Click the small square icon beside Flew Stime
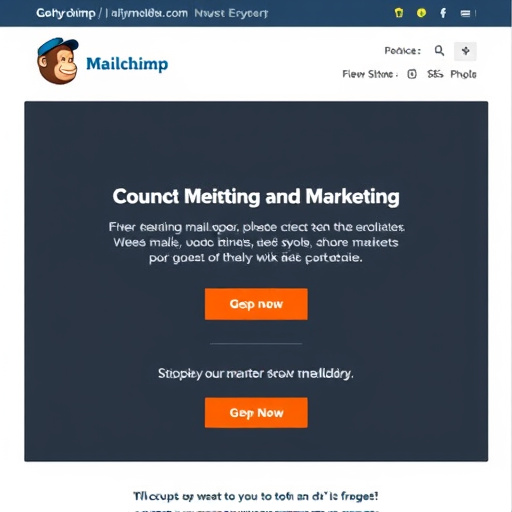 [x=412, y=74]
